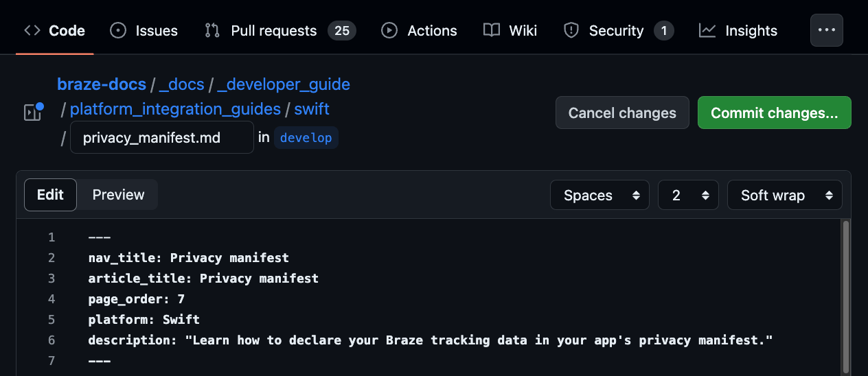Navigate to the _docs folder link
The width and height of the screenshot is (868, 376).
point(181,84)
